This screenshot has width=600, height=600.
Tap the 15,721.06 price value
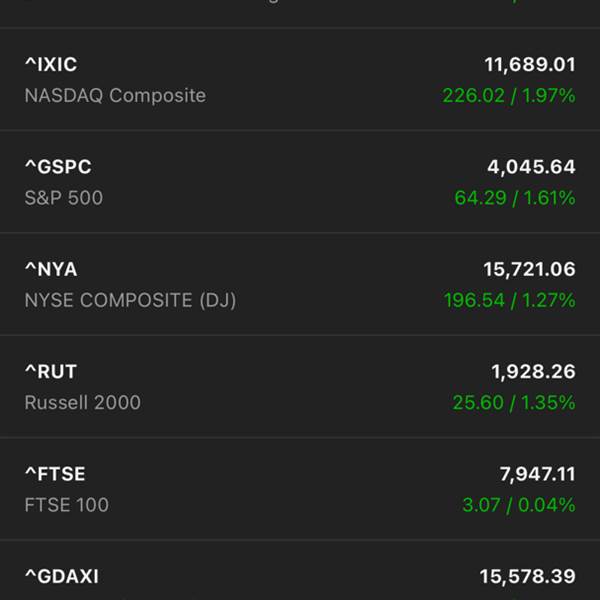click(x=529, y=269)
